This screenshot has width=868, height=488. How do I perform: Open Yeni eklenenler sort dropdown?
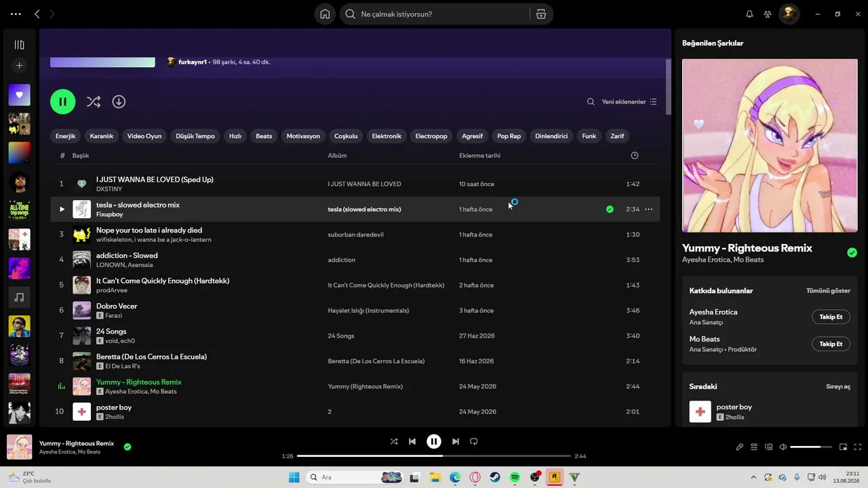[629, 102]
